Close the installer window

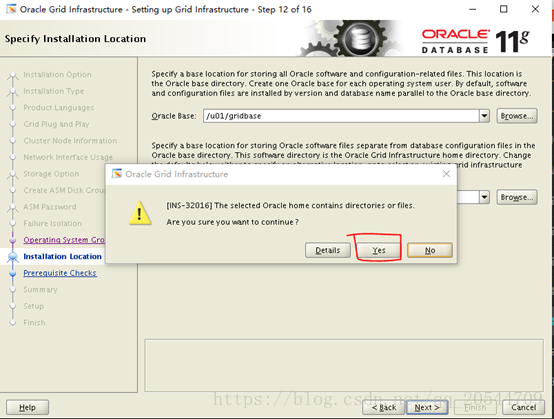[x=535, y=9]
